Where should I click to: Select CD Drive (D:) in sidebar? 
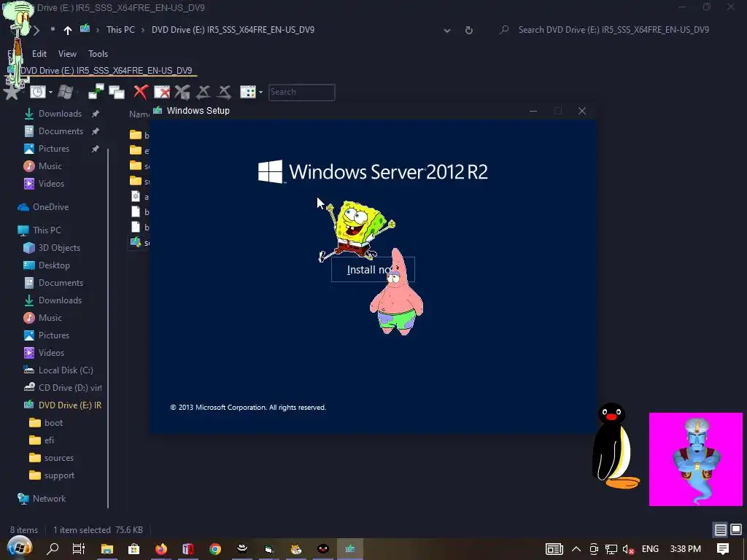pos(70,388)
